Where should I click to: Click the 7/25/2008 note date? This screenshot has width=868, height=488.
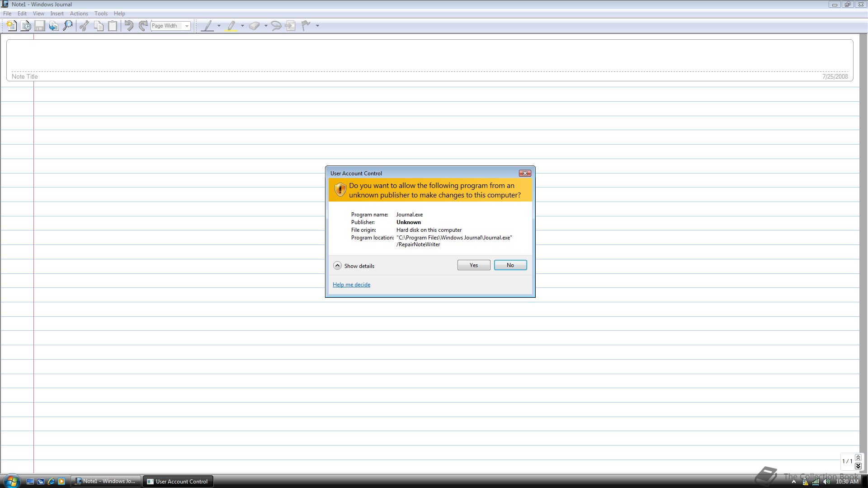click(x=835, y=76)
